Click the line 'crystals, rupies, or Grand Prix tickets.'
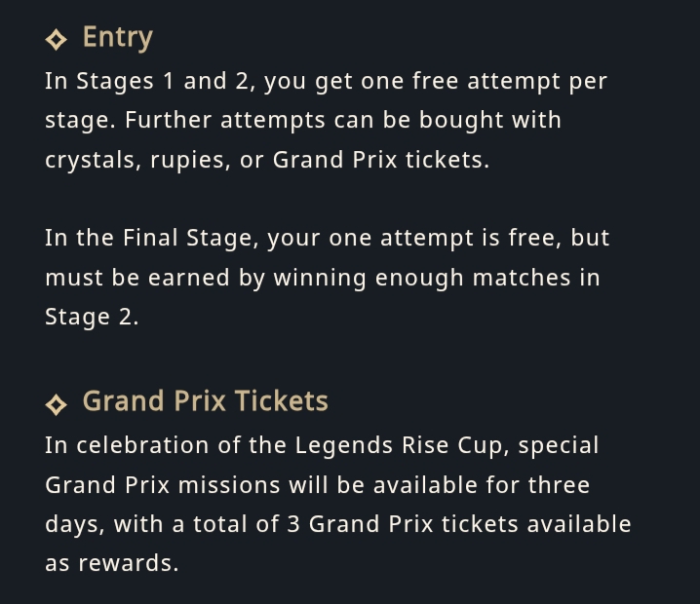The height and width of the screenshot is (604, 700). click(267, 160)
